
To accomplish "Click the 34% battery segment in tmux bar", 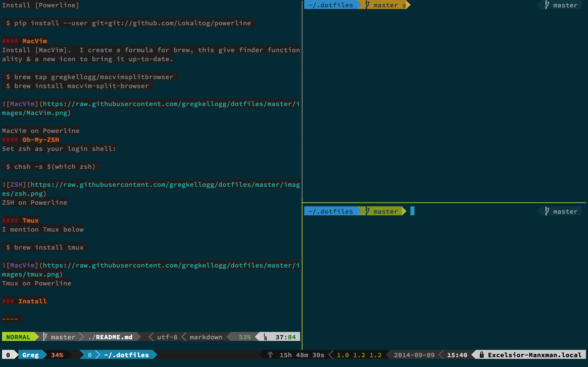I will (57, 355).
